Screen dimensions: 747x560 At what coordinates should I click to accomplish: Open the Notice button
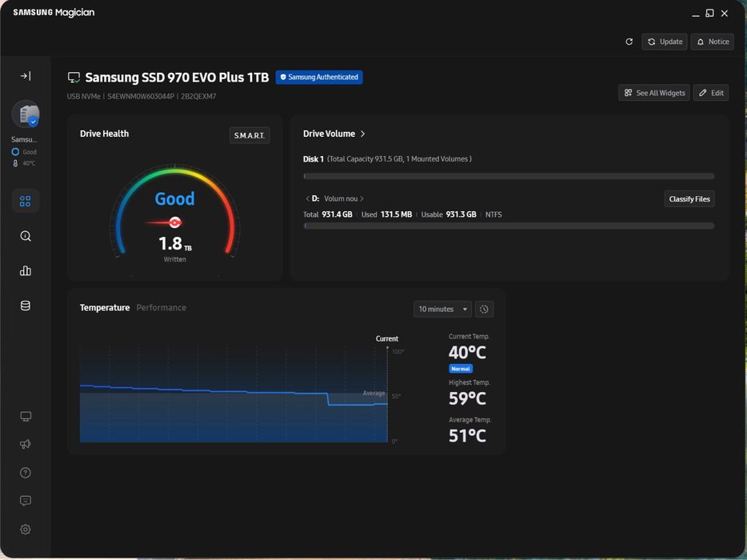click(x=713, y=42)
